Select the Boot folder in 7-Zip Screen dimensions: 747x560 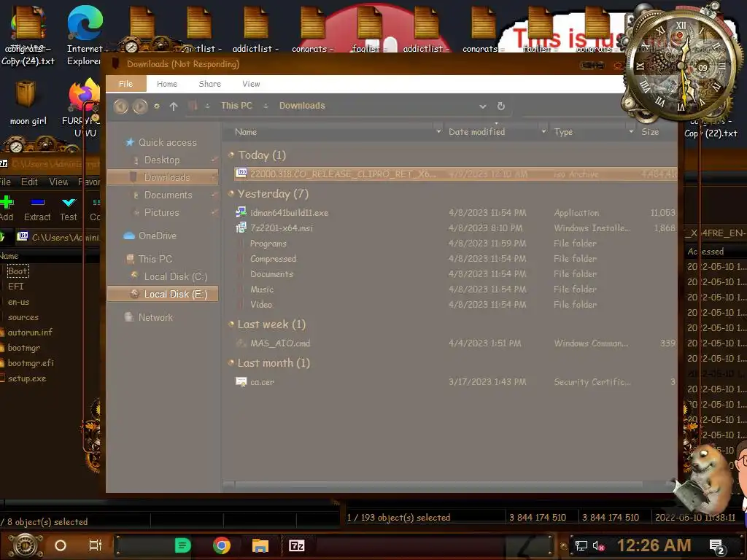[18, 271]
